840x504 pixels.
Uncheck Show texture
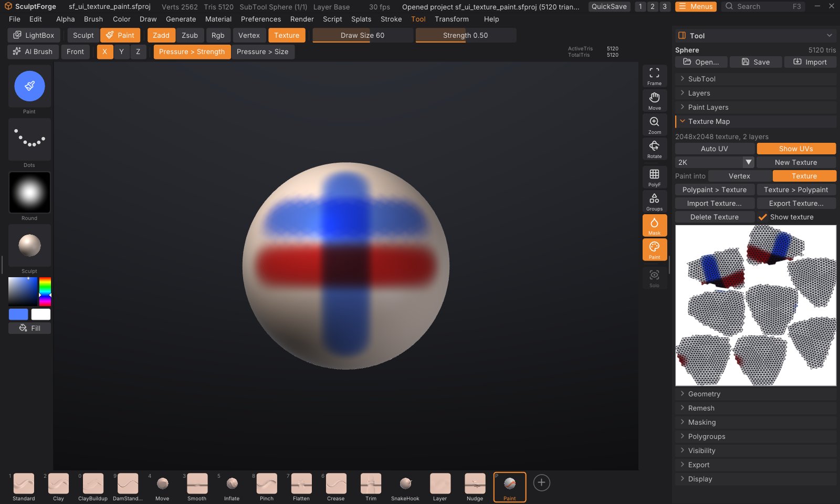(x=785, y=217)
